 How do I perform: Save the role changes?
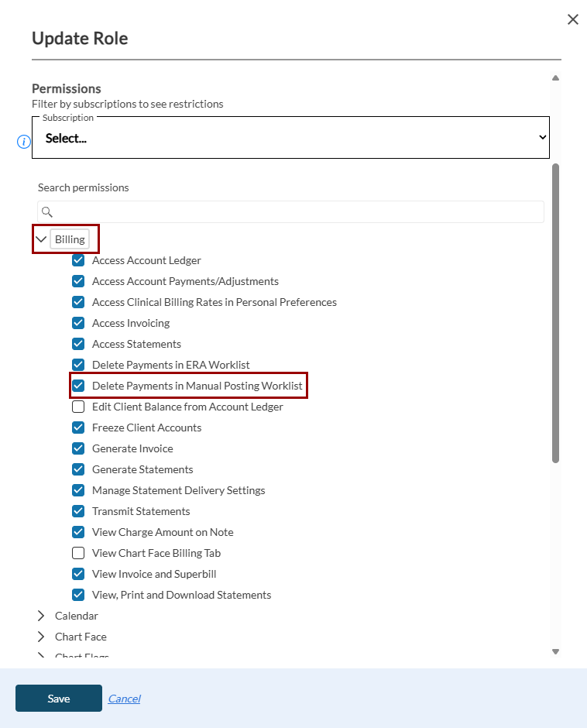(x=59, y=699)
